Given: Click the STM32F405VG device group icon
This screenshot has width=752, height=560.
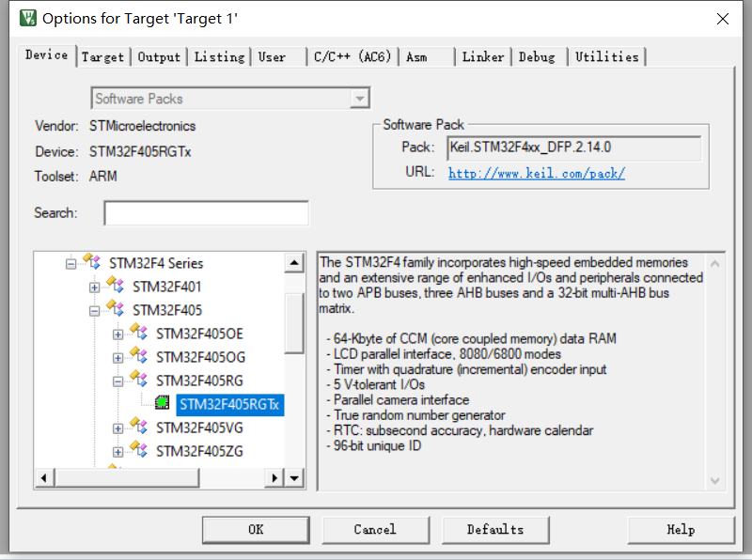Looking at the screenshot, I should (138, 426).
